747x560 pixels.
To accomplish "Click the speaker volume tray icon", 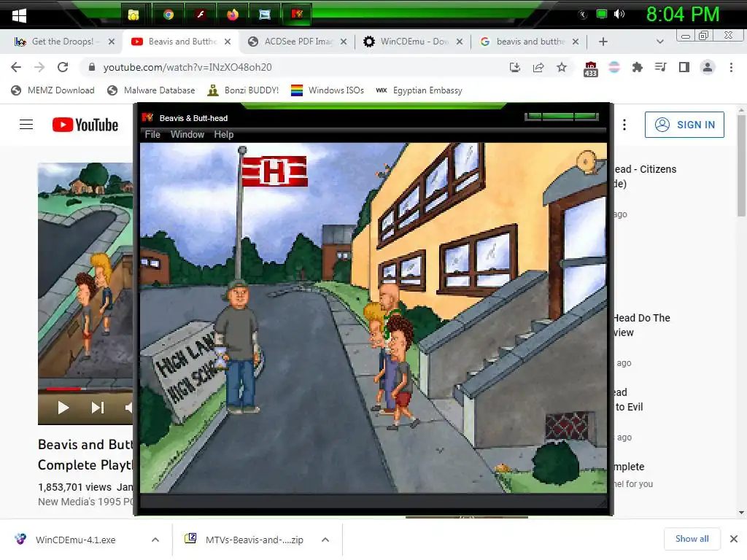I will 619,14.
